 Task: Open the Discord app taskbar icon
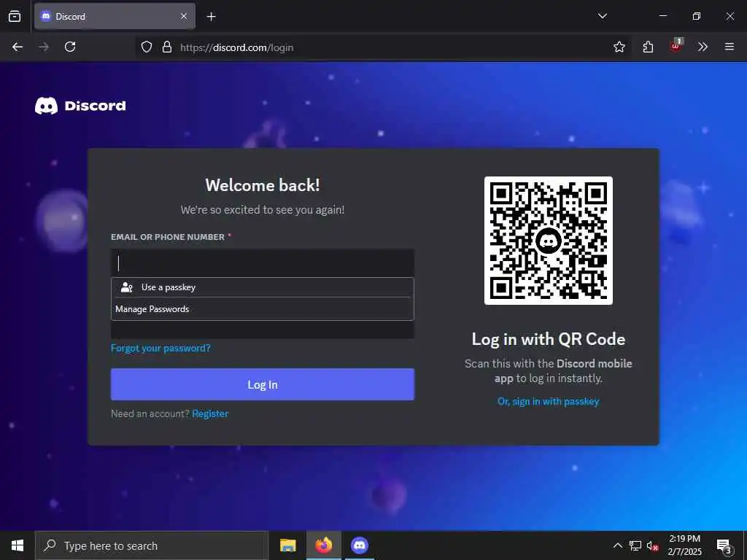pos(360,545)
